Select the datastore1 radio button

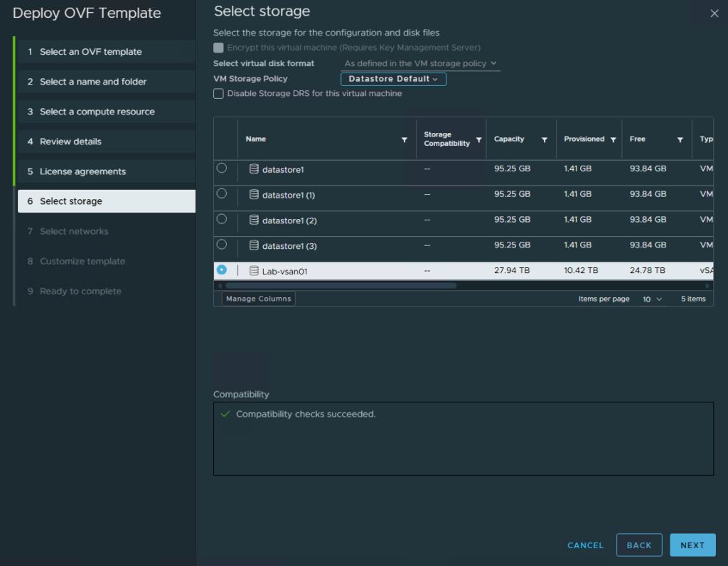(222, 168)
